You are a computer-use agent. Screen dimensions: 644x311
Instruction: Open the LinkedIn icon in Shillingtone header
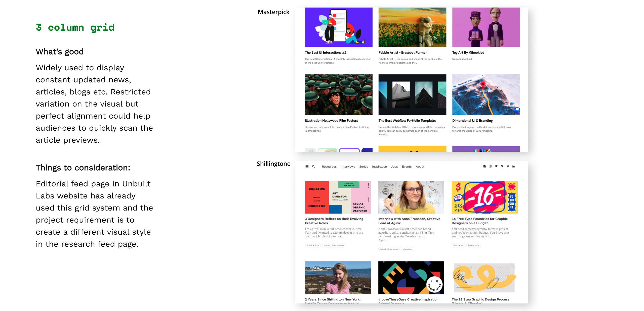coord(514,166)
